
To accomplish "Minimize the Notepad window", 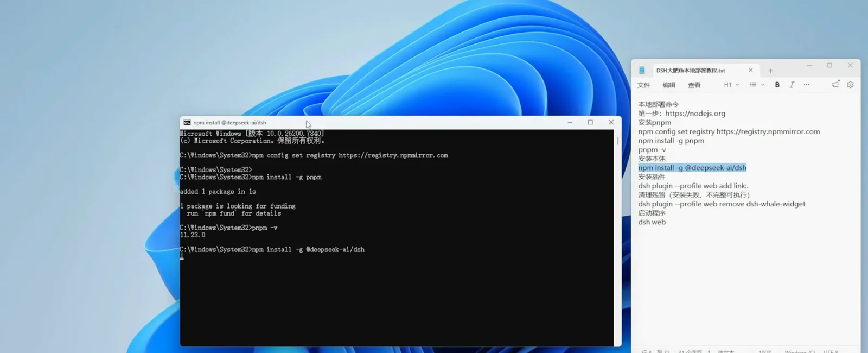I will click(809, 66).
